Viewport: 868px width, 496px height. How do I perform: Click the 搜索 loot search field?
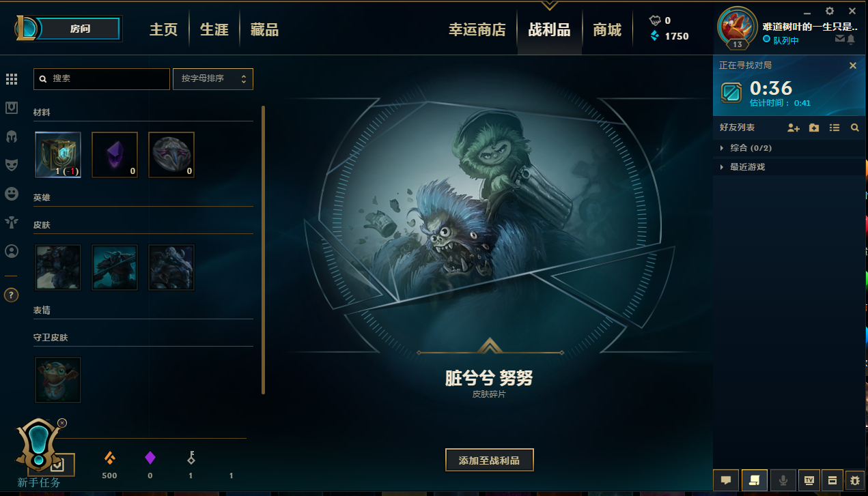point(102,79)
